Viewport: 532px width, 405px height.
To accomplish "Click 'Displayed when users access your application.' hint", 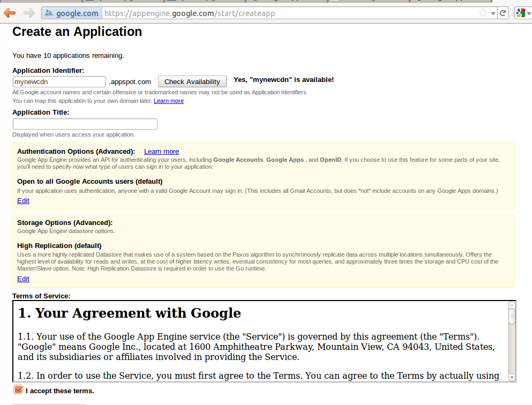I will 73,134.
